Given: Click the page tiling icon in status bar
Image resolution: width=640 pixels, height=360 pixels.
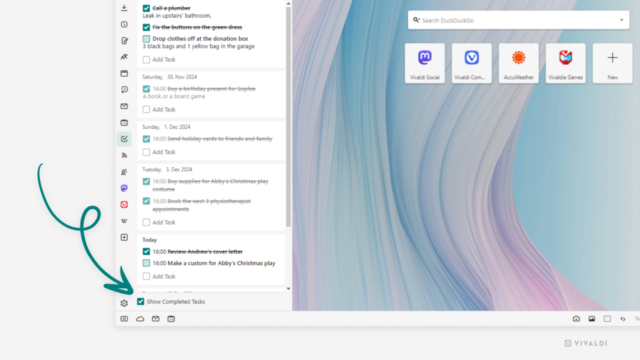Looking at the screenshot, I should 607,319.
